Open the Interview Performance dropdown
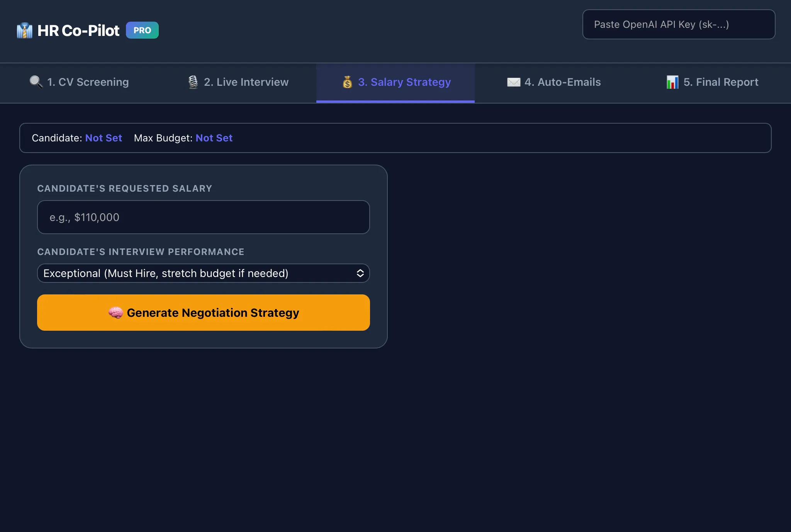 coord(204,273)
